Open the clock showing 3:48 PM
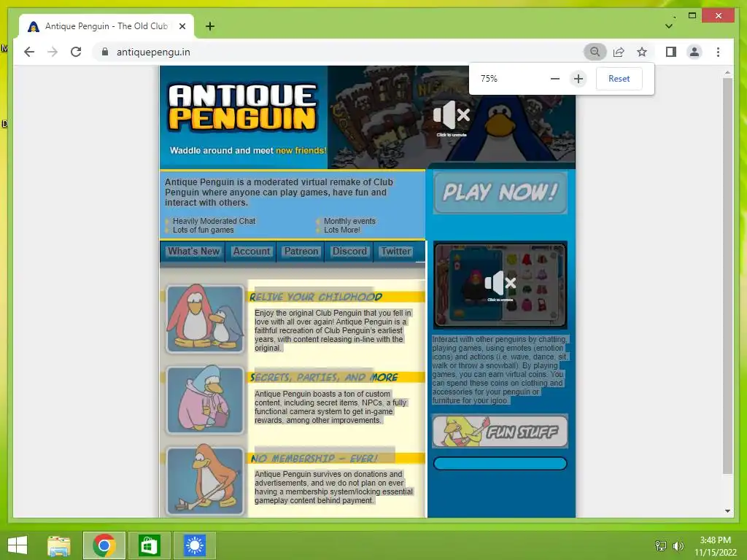The width and height of the screenshot is (747, 560). click(715, 545)
